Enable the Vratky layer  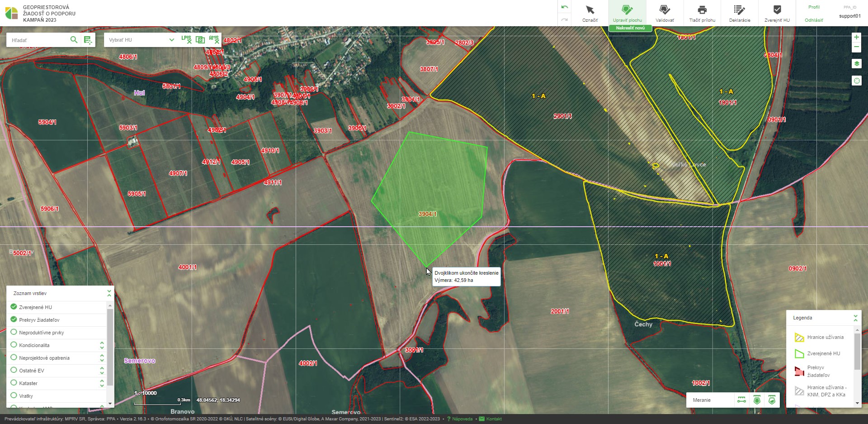[x=14, y=395]
